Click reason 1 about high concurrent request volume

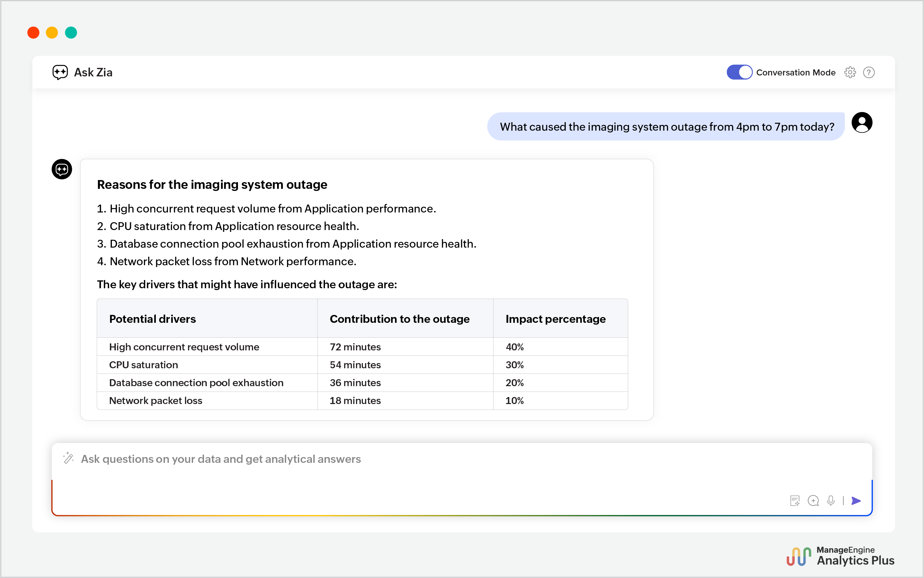coord(266,209)
